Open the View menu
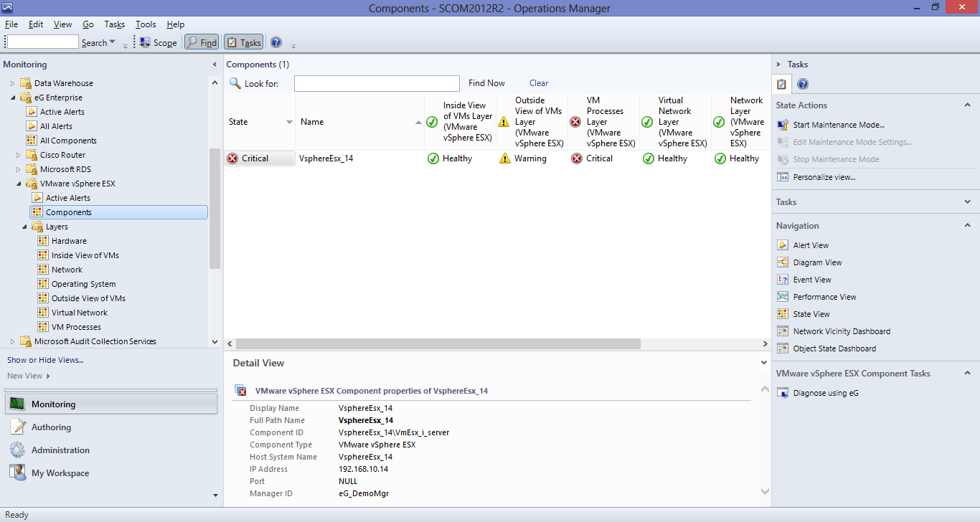 click(x=62, y=24)
